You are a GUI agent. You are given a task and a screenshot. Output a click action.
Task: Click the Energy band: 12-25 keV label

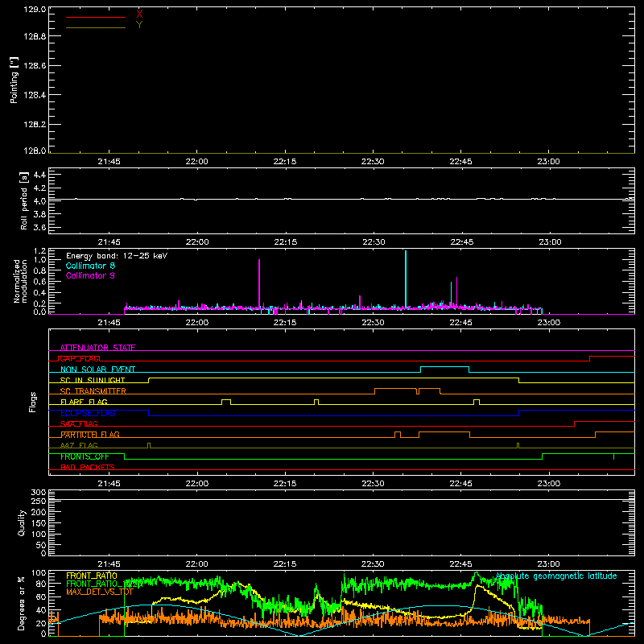pos(117,256)
